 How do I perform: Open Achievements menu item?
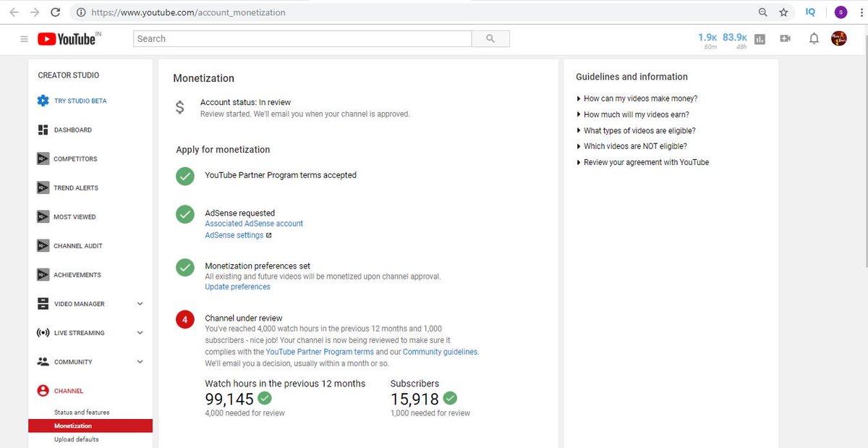click(x=77, y=274)
